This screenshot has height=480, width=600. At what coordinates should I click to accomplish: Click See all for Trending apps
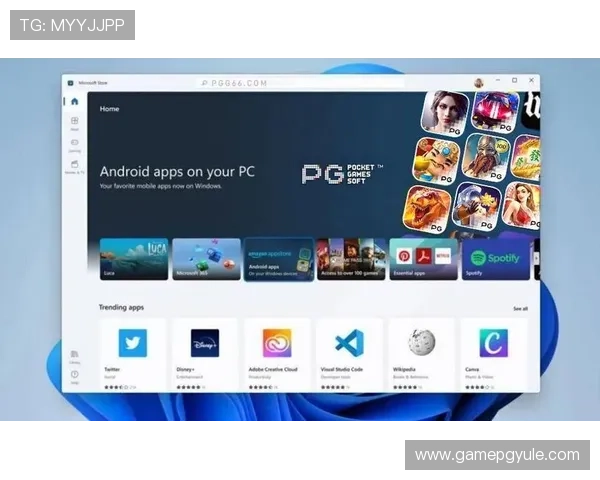point(520,309)
